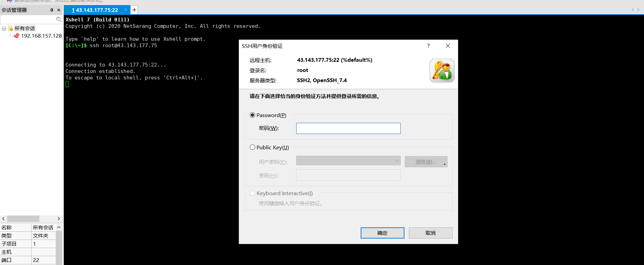Click the 密码(H) passphrase field
Image resolution: width=644 pixels, height=265 pixels.
pyautogui.click(x=348, y=175)
